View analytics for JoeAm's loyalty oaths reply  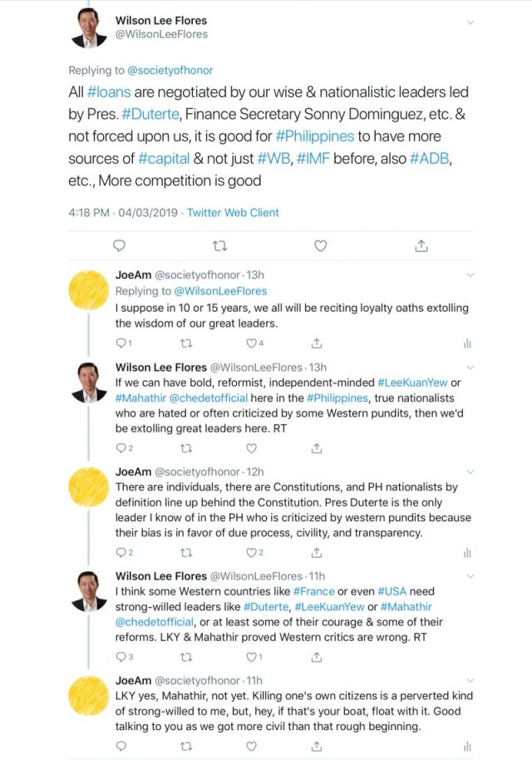467,343
